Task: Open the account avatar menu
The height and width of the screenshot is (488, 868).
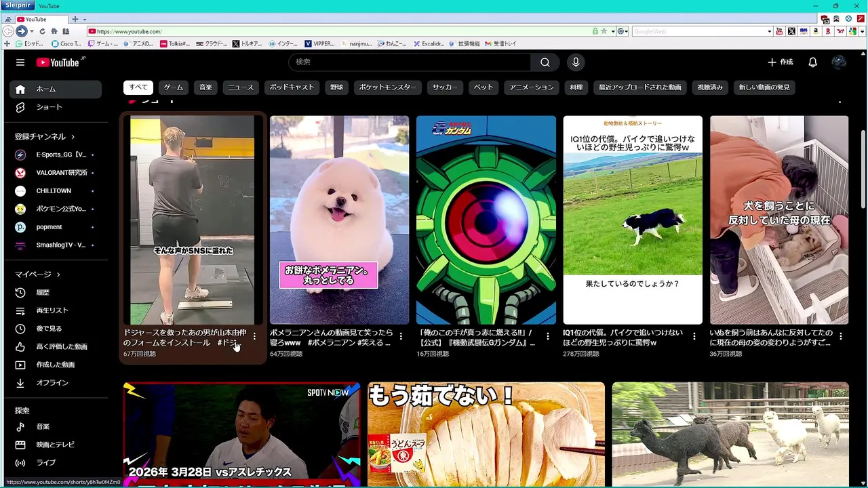Action: point(839,62)
